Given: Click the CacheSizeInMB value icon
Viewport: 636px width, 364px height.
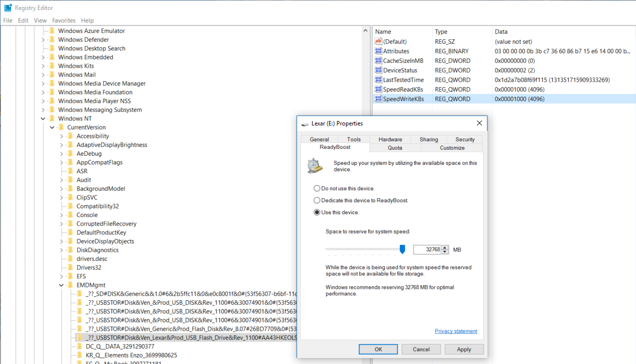Looking at the screenshot, I should coord(378,61).
